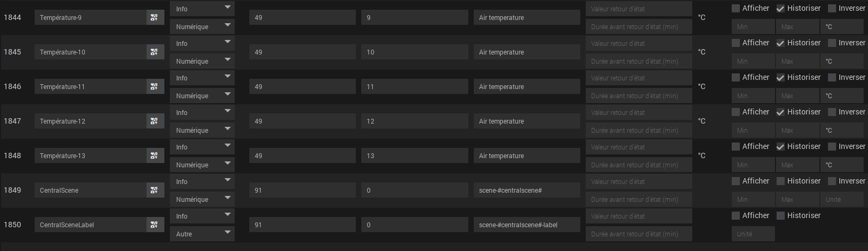The width and height of the screenshot is (868, 251).
Task: Open icon picker for Température-10
Action: [155, 52]
